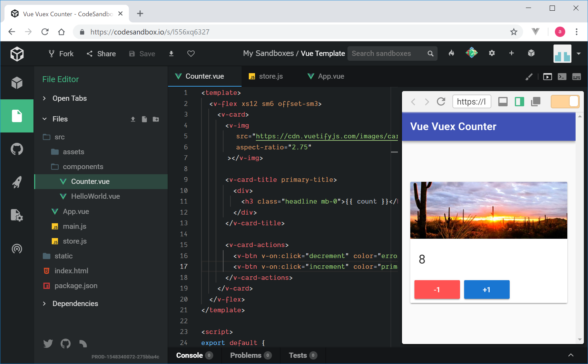
Task: Toggle the orange preview switch
Action: [565, 102]
